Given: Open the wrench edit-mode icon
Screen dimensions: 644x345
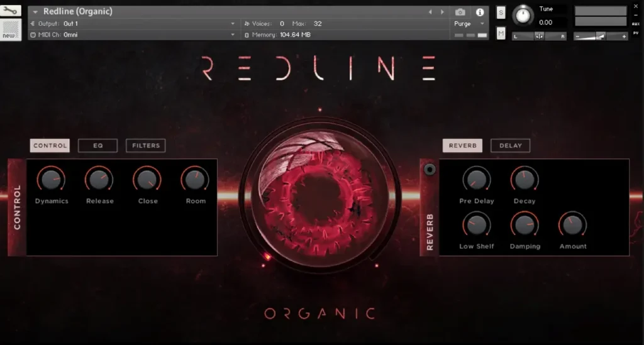Looking at the screenshot, I should point(10,10).
